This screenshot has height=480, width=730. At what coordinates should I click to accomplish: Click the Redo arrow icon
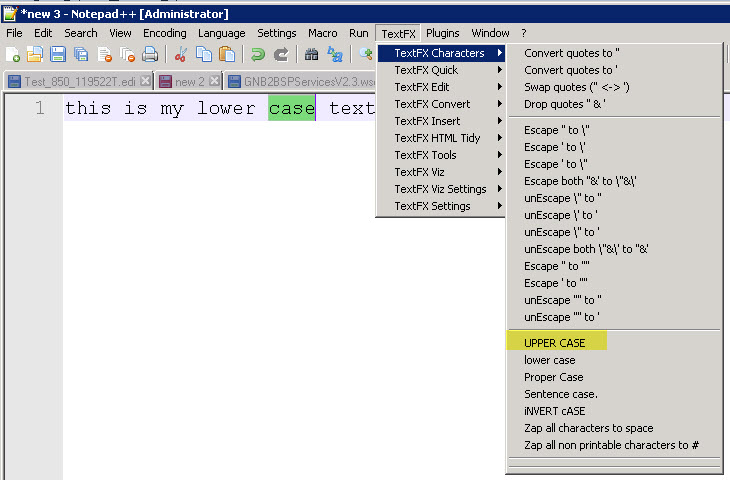pos(281,54)
